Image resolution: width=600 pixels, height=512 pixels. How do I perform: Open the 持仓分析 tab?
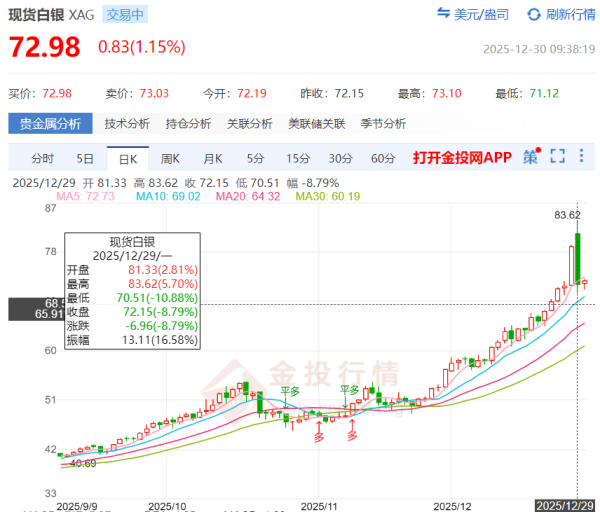pyautogui.click(x=188, y=124)
